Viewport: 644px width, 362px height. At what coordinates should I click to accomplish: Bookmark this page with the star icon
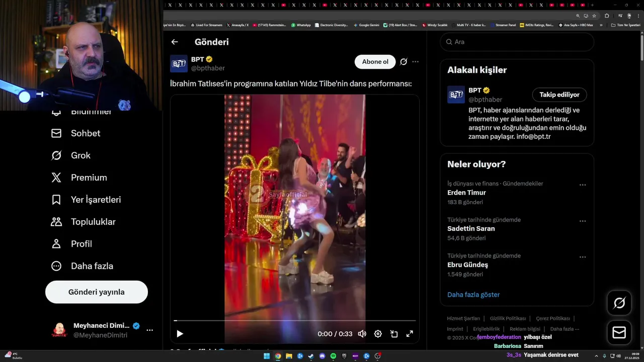[594, 16]
